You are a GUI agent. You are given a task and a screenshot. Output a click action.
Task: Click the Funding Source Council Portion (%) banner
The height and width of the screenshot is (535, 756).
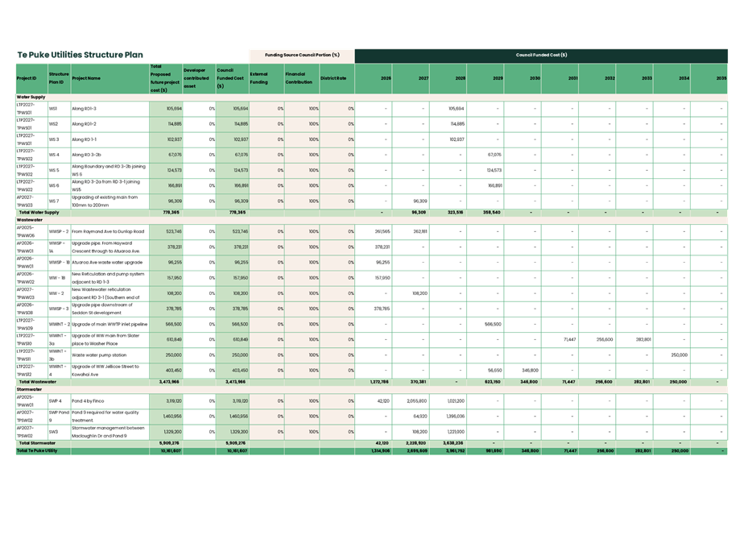(303, 56)
